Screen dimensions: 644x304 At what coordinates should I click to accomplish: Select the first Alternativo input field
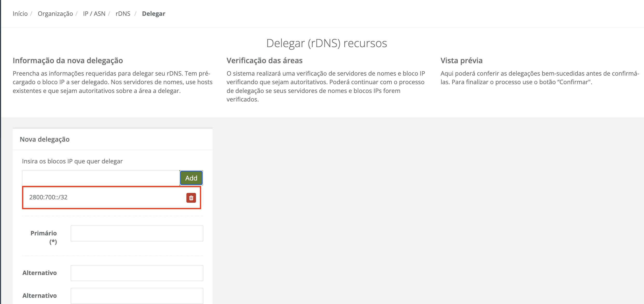pos(137,273)
